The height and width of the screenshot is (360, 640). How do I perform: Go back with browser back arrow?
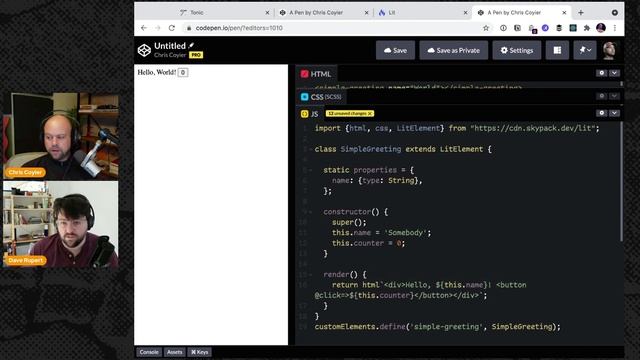click(144, 28)
